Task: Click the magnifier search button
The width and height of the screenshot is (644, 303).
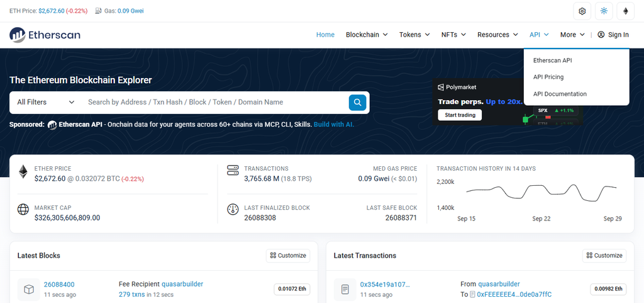Action: pos(357,103)
